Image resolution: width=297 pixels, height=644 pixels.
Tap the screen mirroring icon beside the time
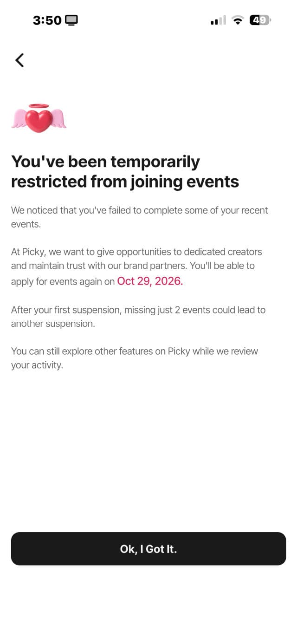click(x=71, y=20)
